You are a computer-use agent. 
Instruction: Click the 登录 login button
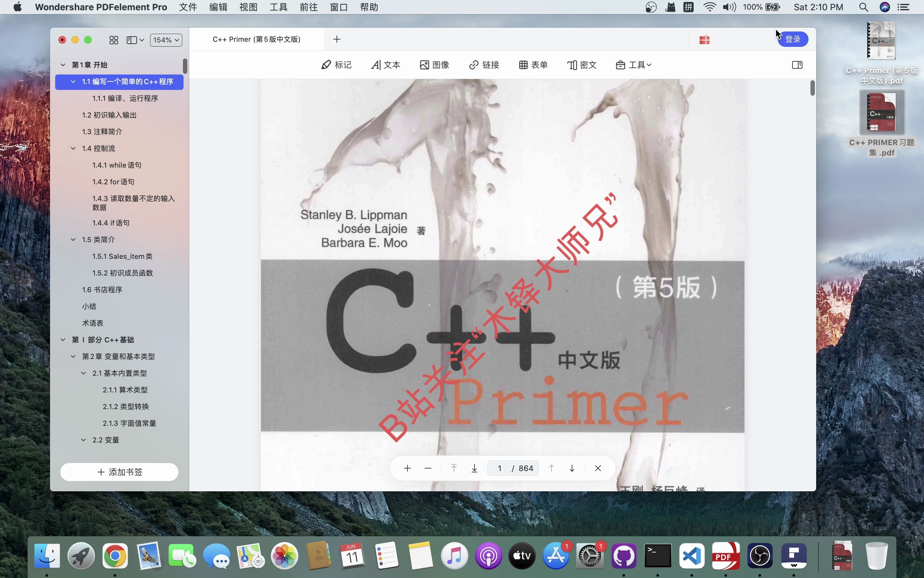click(x=793, y=39)
